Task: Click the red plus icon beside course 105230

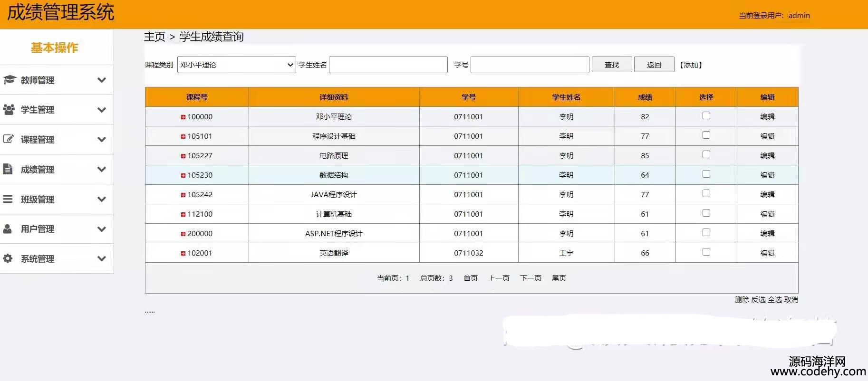Action: [183, 175]
